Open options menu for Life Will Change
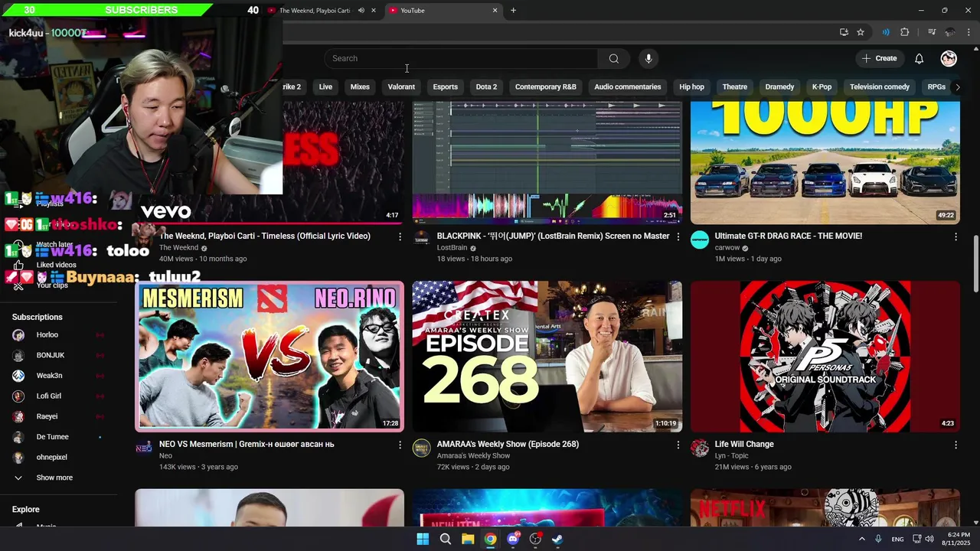Screen dimensions: 980x551 pos(955,445)
